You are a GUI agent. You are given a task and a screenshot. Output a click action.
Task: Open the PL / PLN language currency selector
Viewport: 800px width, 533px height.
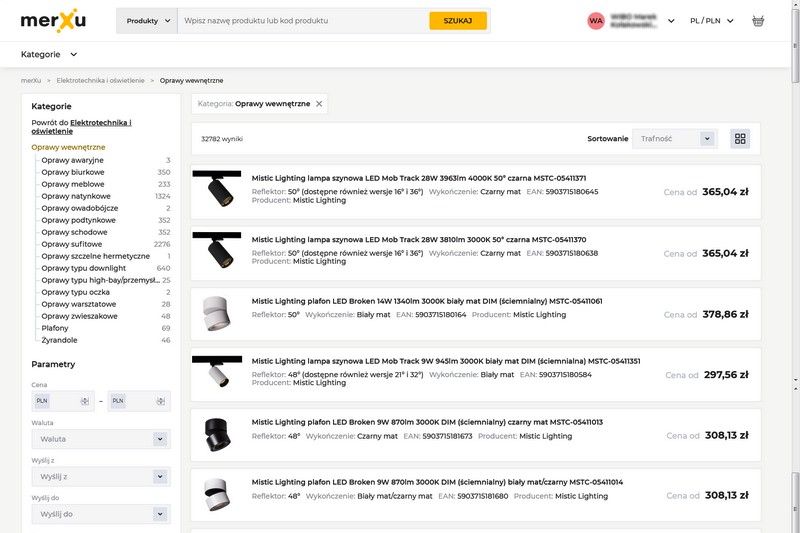point(711,21)
